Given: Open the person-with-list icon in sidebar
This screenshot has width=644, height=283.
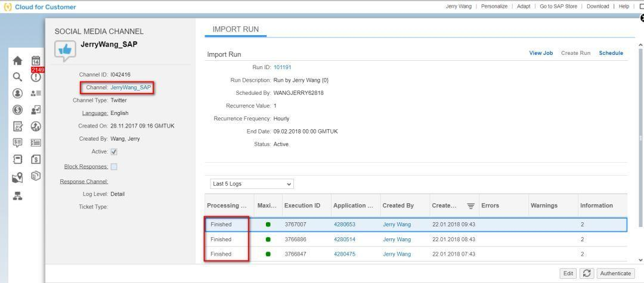Looking at the screenshot, I should click(x=36, y=94).
